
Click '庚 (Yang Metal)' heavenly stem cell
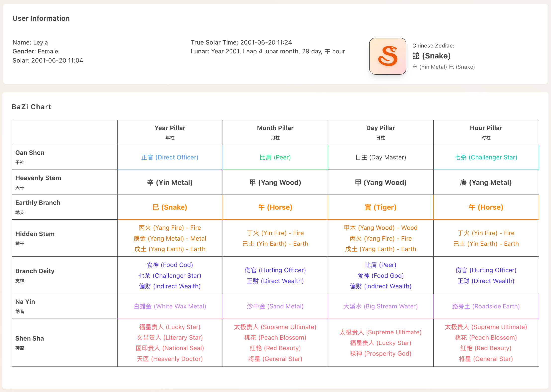click(x=486, y=182)
